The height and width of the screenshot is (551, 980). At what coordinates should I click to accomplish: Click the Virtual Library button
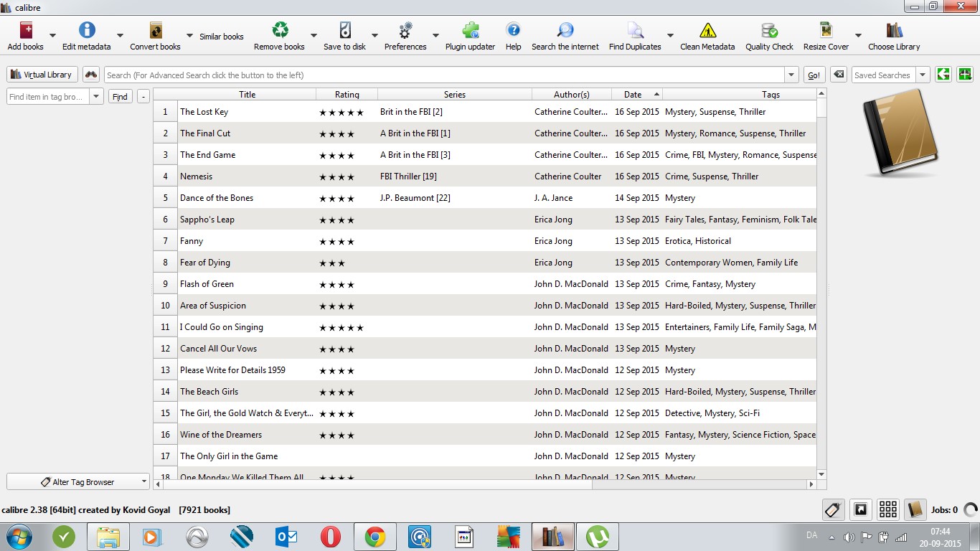point(42,75)
